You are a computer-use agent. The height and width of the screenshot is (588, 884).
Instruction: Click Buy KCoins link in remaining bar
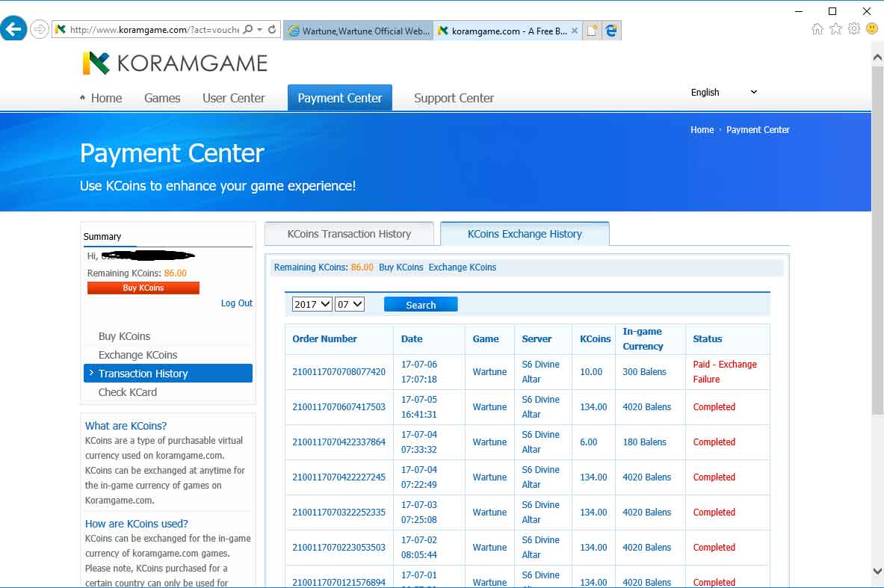(401, 267)
